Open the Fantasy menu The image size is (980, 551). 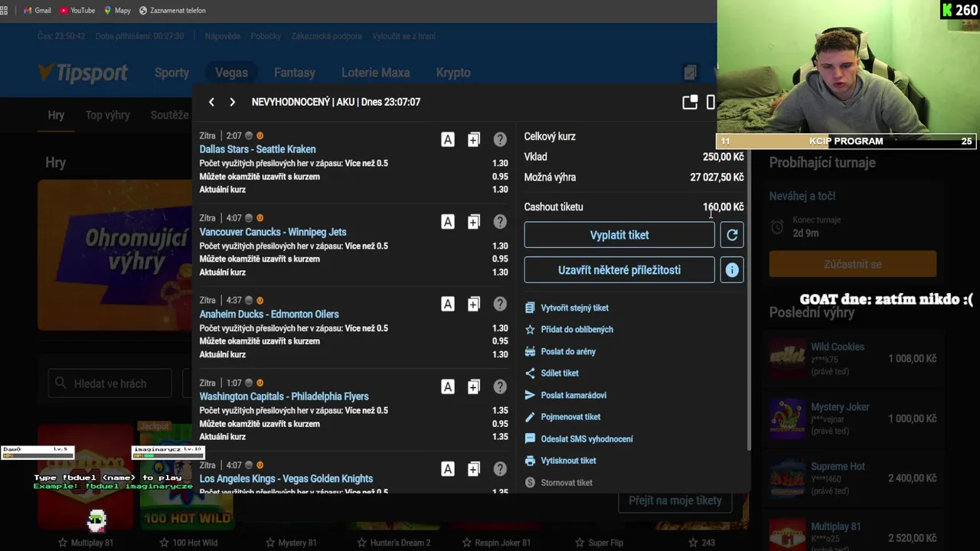coord(295,73)
